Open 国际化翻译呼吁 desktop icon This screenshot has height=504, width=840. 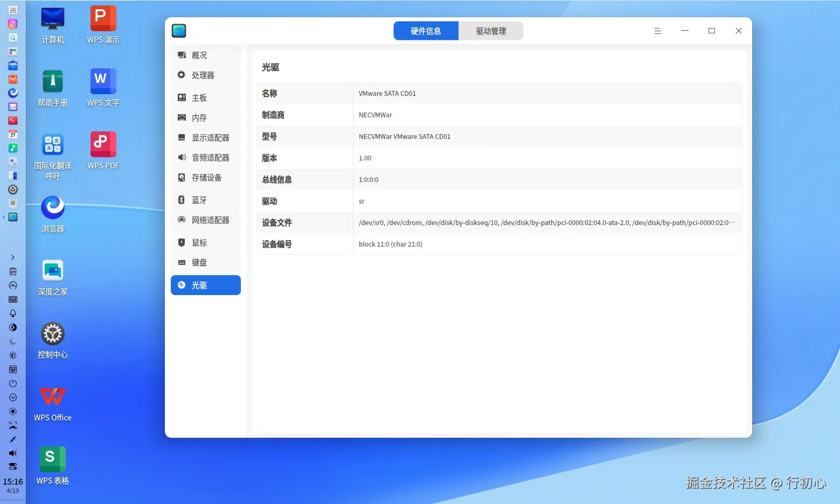pos(53,156)
